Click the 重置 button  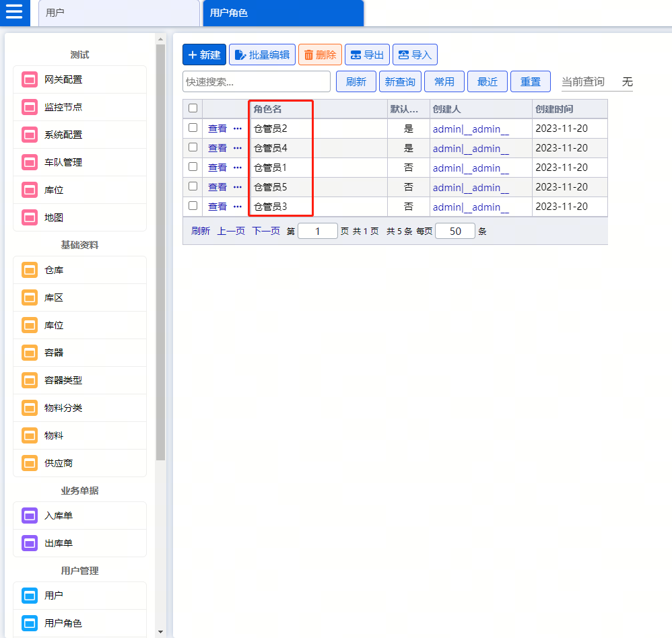pos(531,81)
